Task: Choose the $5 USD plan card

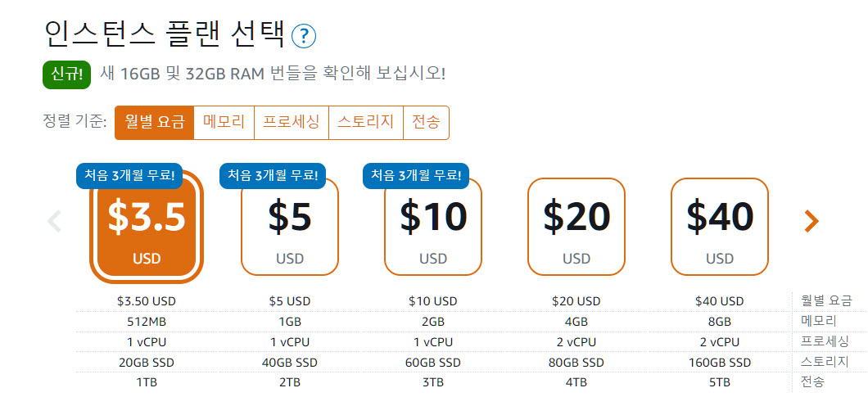Action: point(290,227)
